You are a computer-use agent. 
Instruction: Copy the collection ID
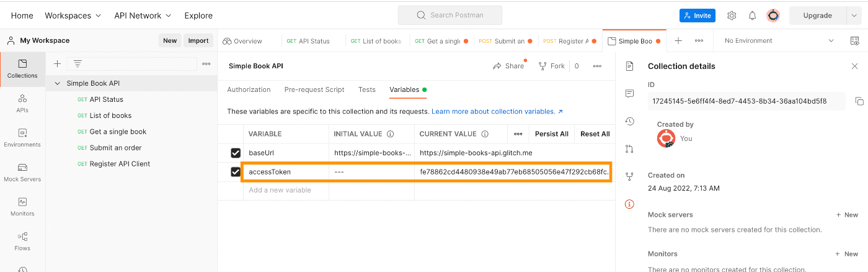[859, 101]
